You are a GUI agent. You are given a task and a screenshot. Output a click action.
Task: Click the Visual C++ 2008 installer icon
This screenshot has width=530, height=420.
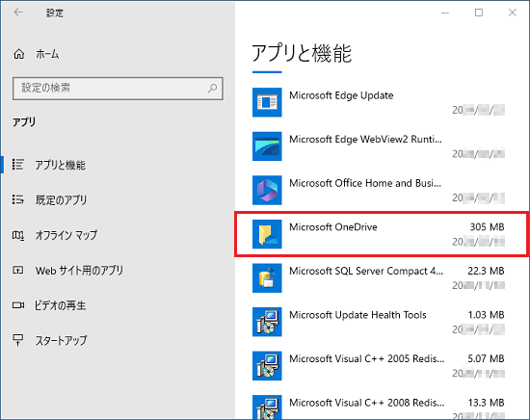(x=267, y=407)
